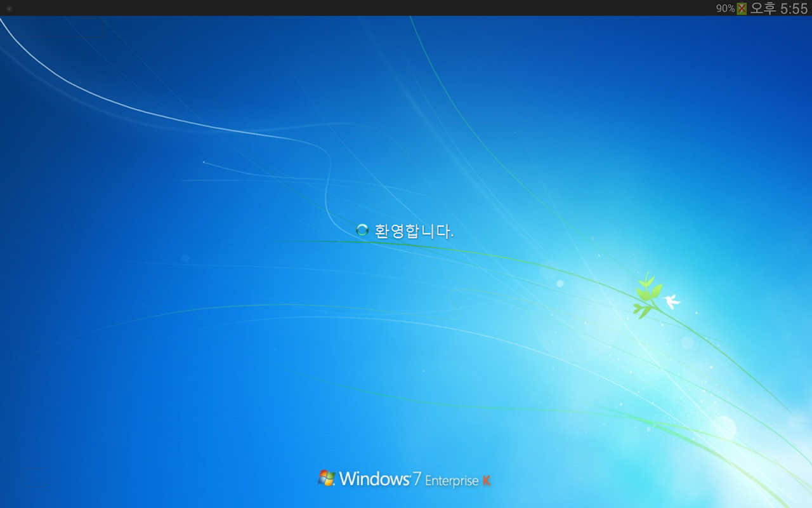
Task: Click the Windows 7 Enterprise K text
Action: click(x=415, y=479)
